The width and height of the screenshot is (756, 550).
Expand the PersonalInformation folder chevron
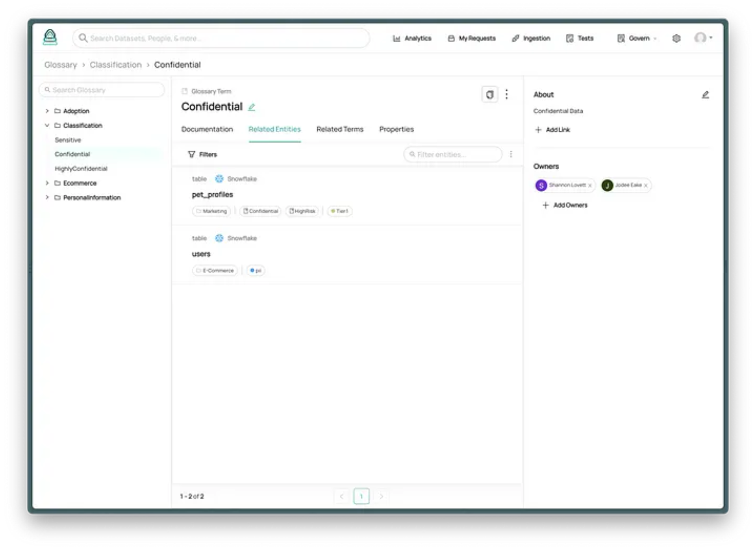click(47, 197)
